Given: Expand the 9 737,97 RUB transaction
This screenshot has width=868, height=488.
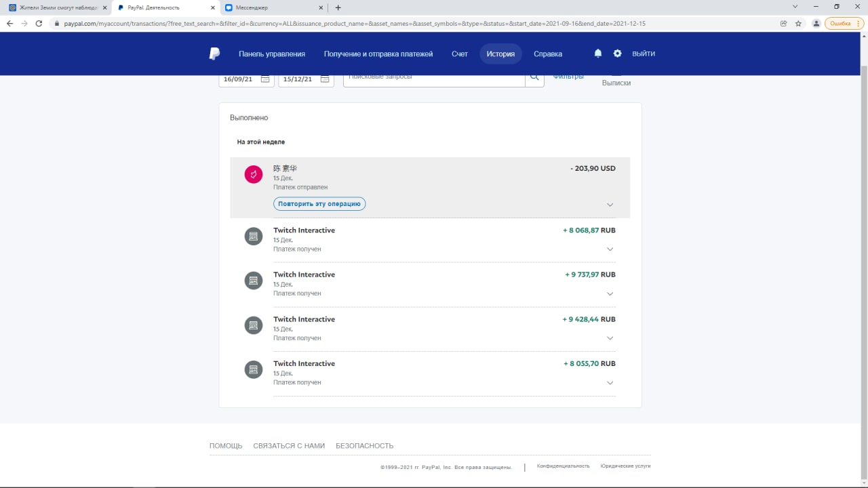Looking at the screenshot, I should [x=610, y=294].
